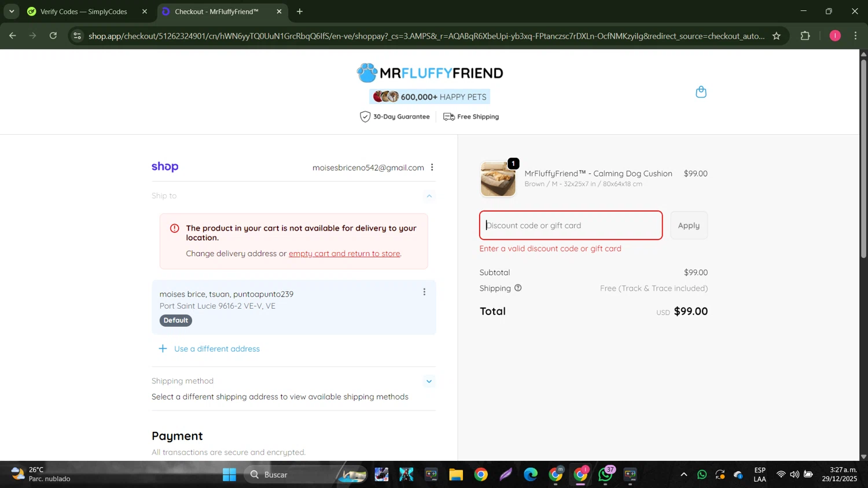Collapse the Ship to section chevron
This screenshot has width=868, height=488.
(429, 196)
